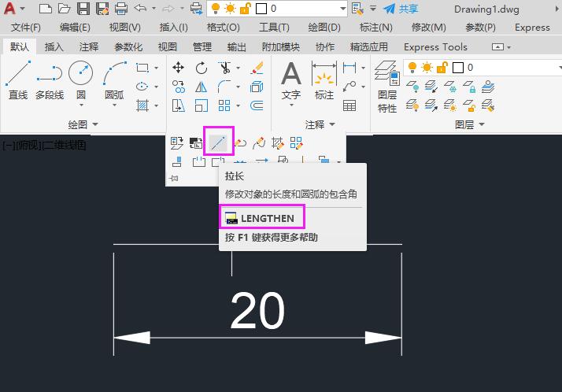Open the Fillet tool dropdown arrow
Viewport: 562px width, 392px height.
[x=238, y=87]
